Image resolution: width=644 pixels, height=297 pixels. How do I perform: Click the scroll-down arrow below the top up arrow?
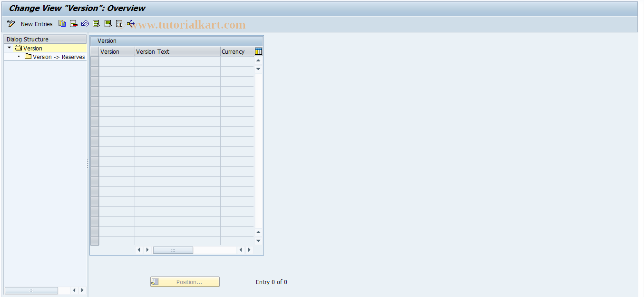(258, 69)
